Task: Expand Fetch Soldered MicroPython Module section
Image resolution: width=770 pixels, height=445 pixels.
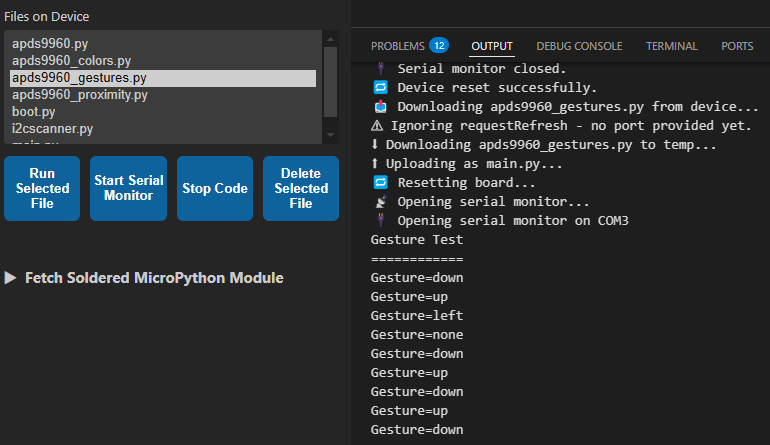Action: click(144, 278)
